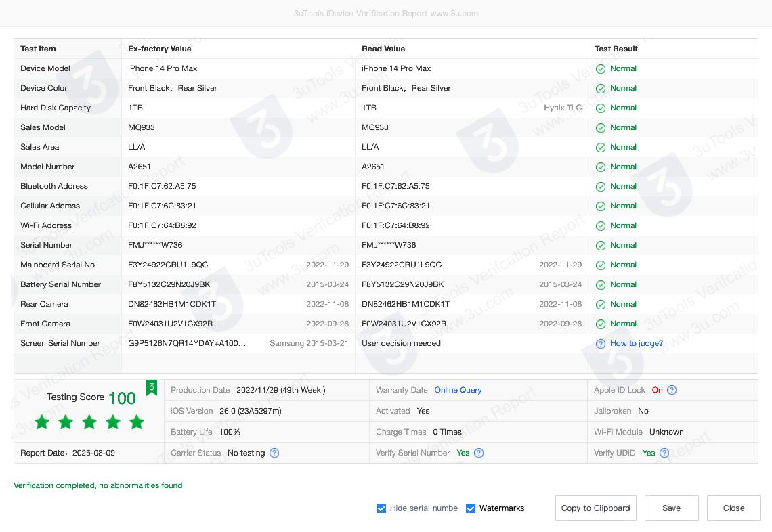Click the iOS Version 26.0 (23A5297m) value

coord(250,411)
